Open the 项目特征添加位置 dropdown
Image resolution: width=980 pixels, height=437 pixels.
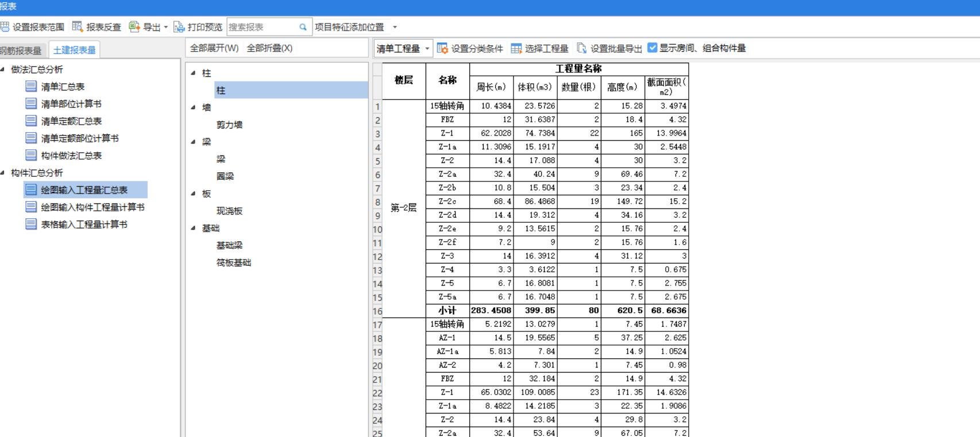click(x=395, y=27)
